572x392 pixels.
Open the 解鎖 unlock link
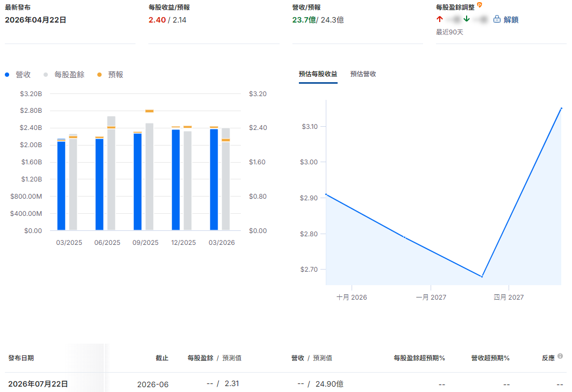point(511,20)
